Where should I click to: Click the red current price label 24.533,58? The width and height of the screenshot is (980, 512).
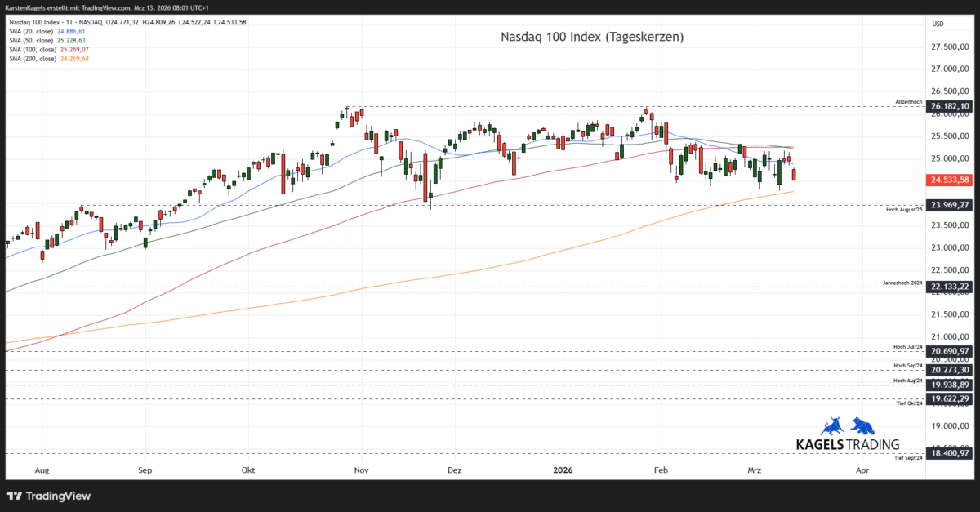(949, 179)
